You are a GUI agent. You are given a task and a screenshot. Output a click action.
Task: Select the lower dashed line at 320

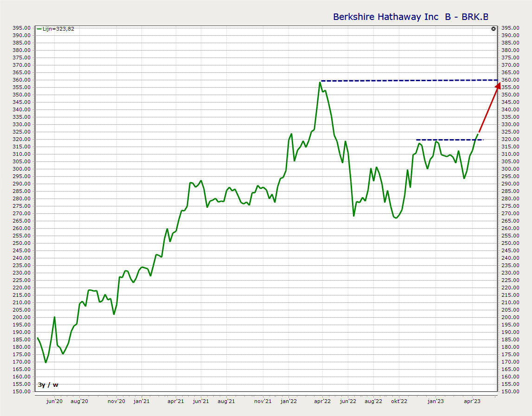tap(449, 140)
